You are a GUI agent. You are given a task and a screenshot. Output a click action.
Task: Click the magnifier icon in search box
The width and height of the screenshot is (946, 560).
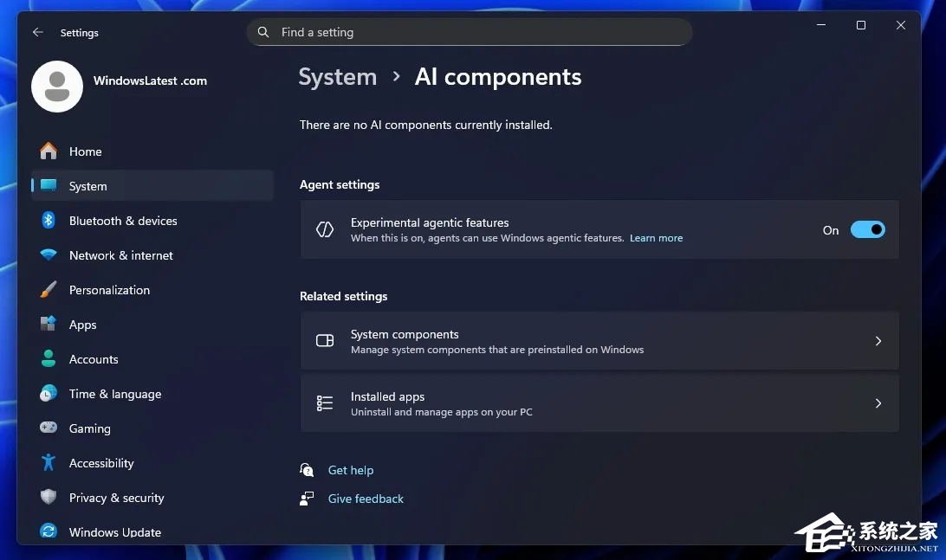[x=263, y=32]
